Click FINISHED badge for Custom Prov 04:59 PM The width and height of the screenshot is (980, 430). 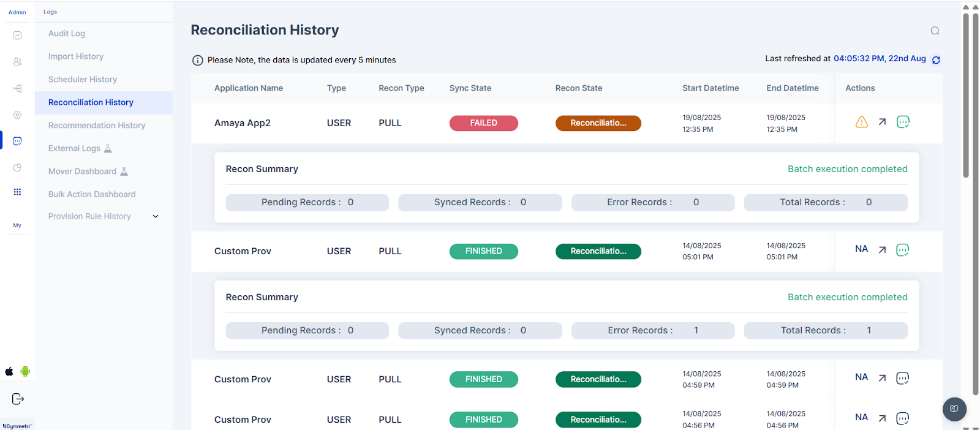pos(484,379)
